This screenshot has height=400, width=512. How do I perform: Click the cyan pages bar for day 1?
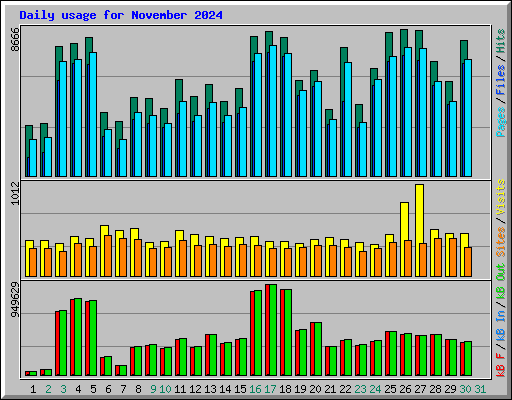click(x=33, y=158)
